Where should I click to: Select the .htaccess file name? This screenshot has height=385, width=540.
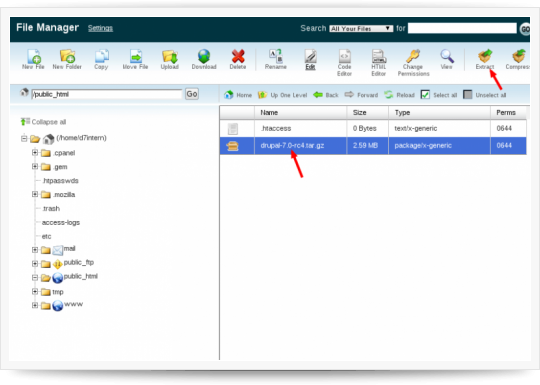click(x=276, y=128)
